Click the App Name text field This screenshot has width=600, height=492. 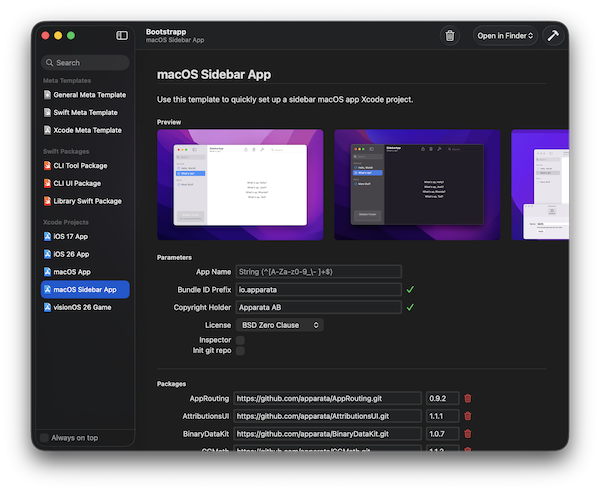pyautogui.click(x=318, y=271)
